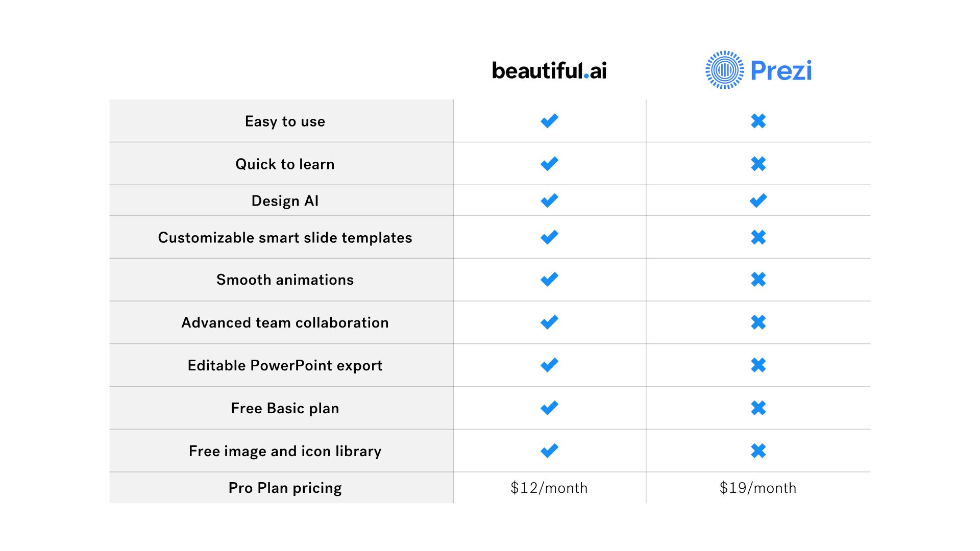980x551 pixels.
Task: Click the Prezi logo
Action: pos(758,70)
